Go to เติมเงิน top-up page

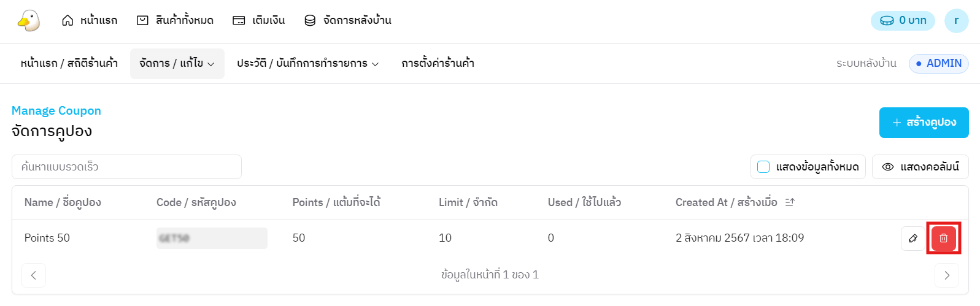coord(259,21)
